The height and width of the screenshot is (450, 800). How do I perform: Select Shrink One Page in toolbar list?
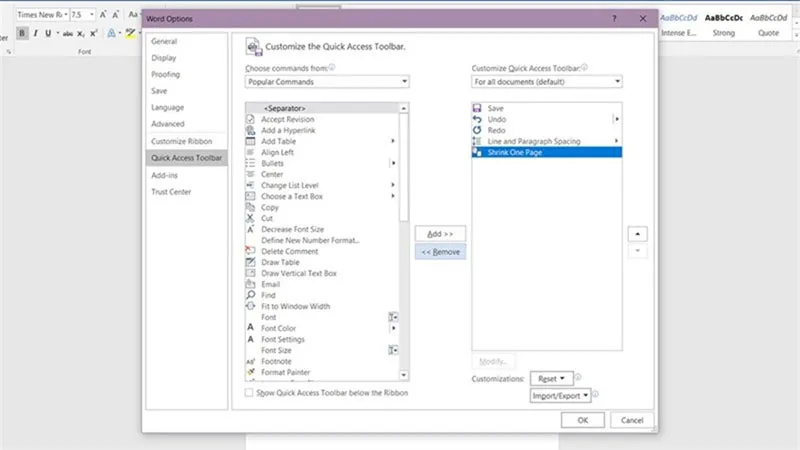pyautogui.click(x=546, y=152)
